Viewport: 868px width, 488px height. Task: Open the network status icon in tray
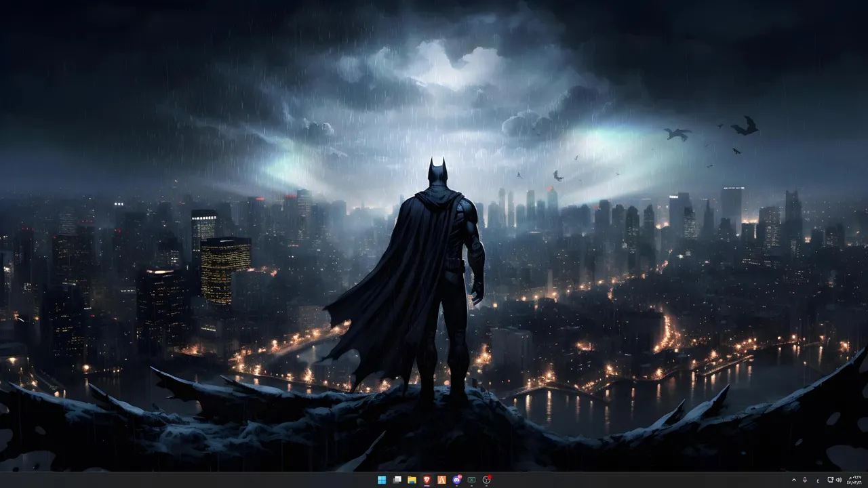(831, 480)
